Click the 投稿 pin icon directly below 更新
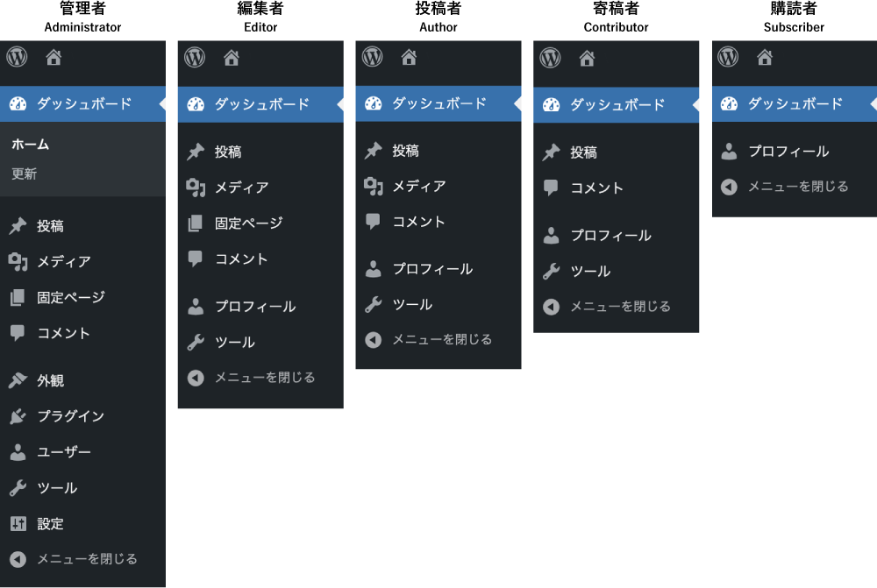This screenshot has width=877, height=588. pos(18,226)
